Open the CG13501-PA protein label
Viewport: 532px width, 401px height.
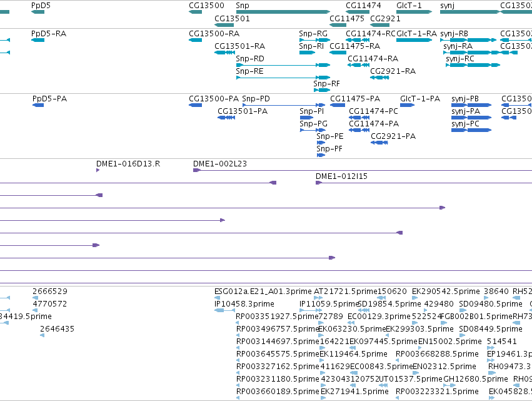243,111
